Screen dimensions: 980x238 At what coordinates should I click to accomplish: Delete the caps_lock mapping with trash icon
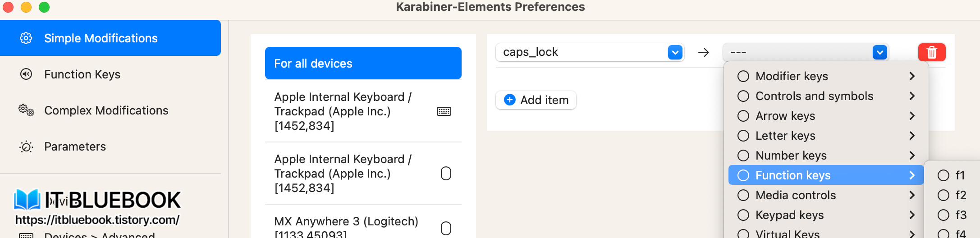pos(931,52)
